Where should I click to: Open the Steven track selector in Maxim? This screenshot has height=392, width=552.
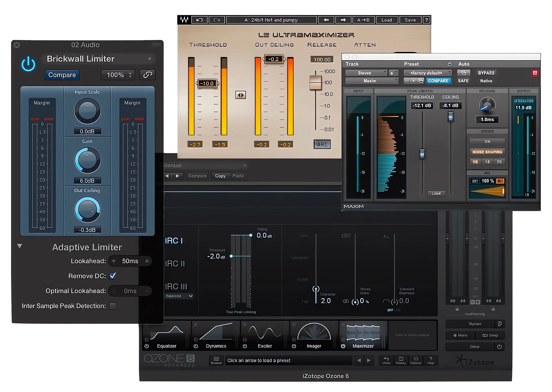pyautogui.click(x=366, y=73)
